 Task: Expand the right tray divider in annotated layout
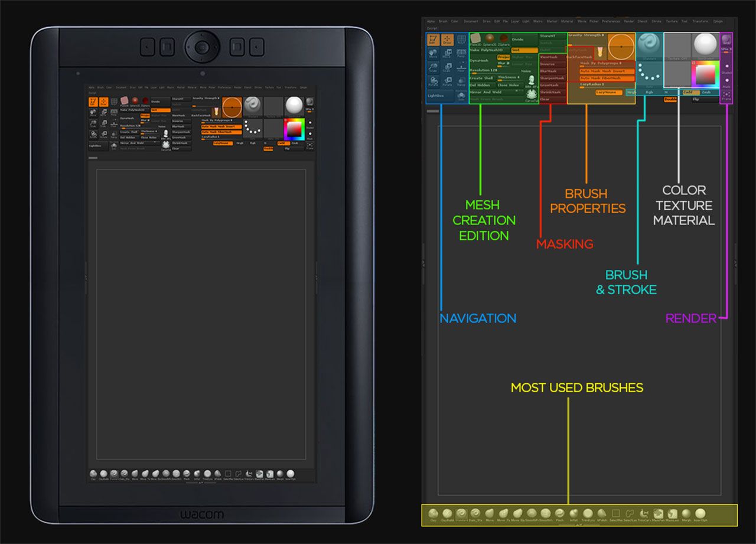coord(735,263)
